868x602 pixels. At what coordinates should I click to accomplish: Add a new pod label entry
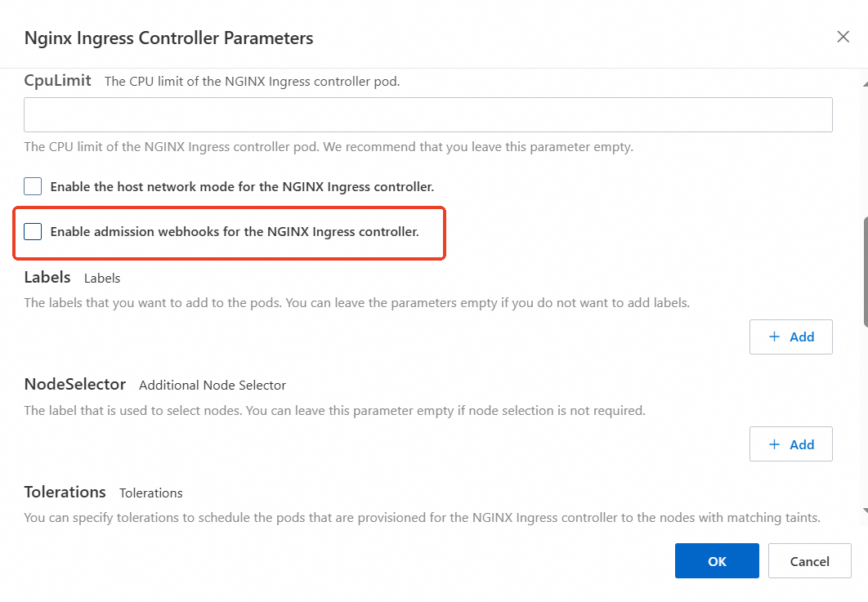pos(791,337)
